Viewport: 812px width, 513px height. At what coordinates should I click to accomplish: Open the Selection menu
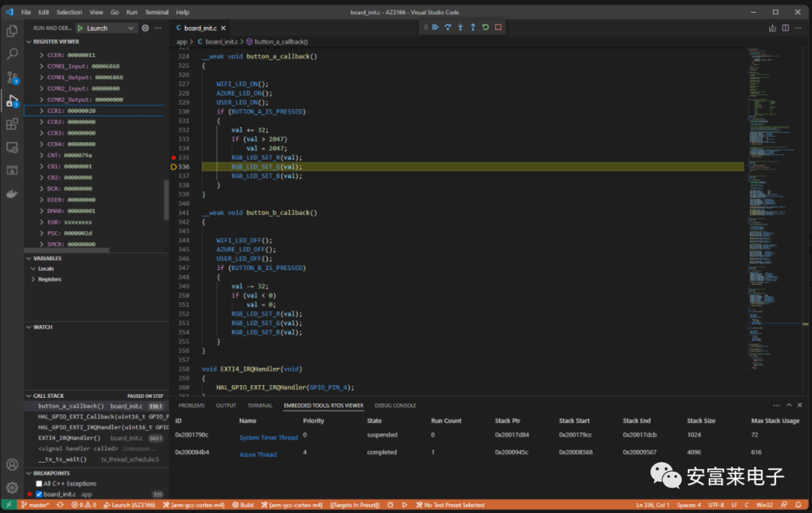point(69,12)
